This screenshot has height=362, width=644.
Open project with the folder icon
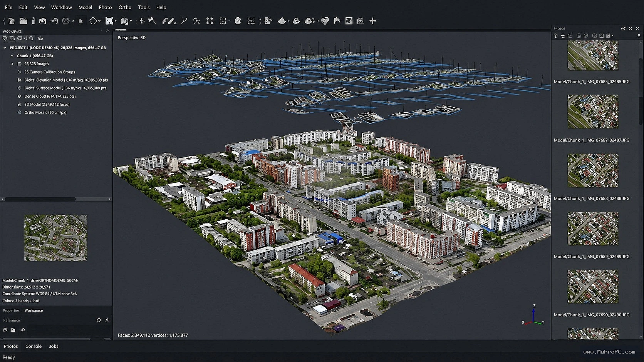pyautogui.click(x=23, y=21)
